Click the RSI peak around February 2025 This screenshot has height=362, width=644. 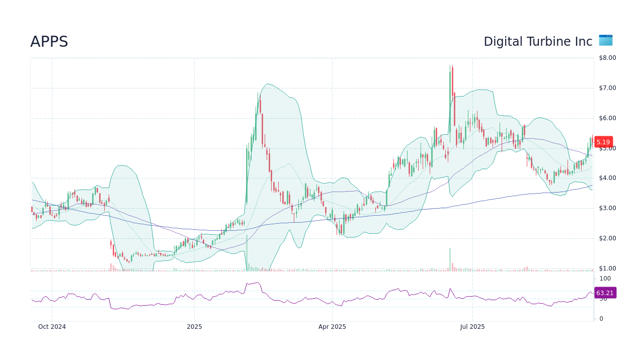258,283
